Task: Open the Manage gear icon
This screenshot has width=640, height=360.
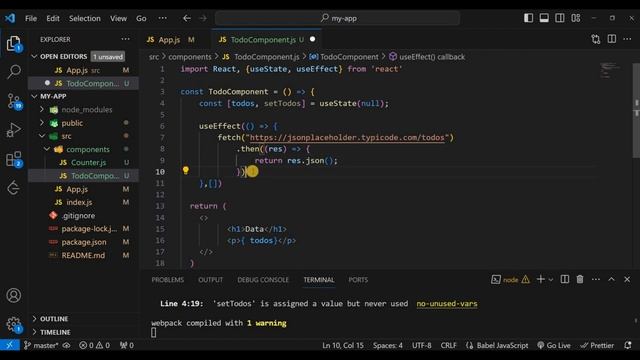Action: [13, 324]
